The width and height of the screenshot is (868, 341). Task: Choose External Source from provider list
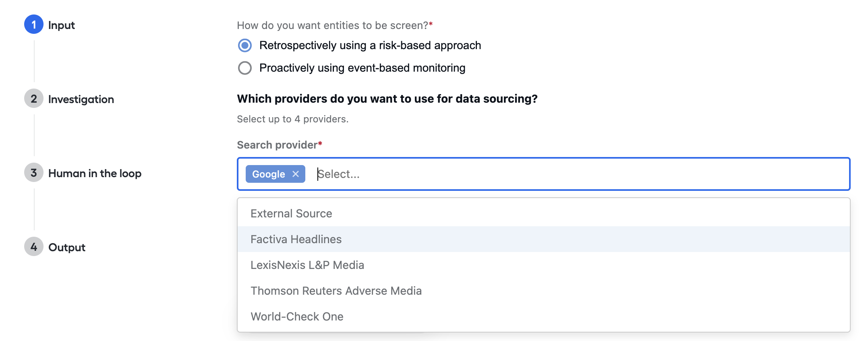pos(544,213)
